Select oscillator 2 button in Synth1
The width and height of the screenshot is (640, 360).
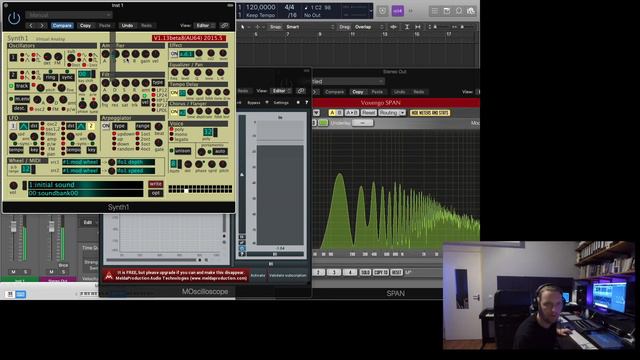13,76
